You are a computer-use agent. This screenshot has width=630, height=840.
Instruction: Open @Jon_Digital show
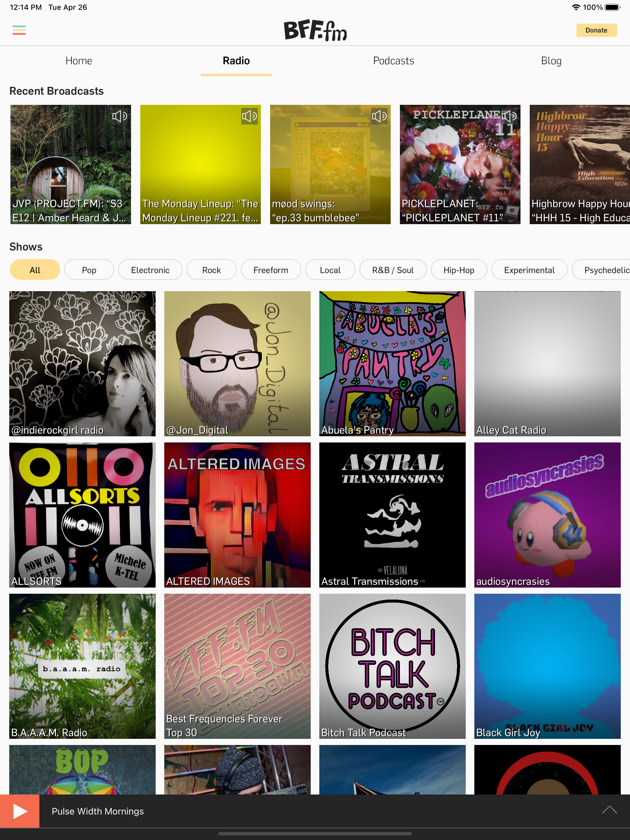(237, 363)
